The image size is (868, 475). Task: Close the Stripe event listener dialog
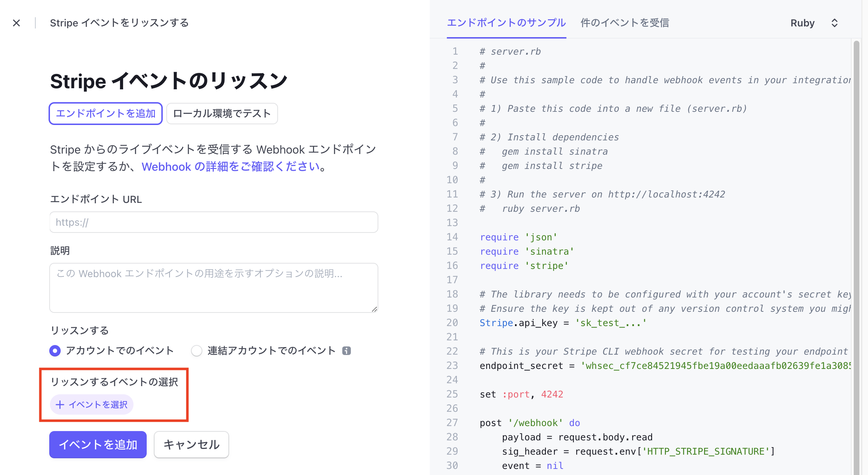click(16, 22)
